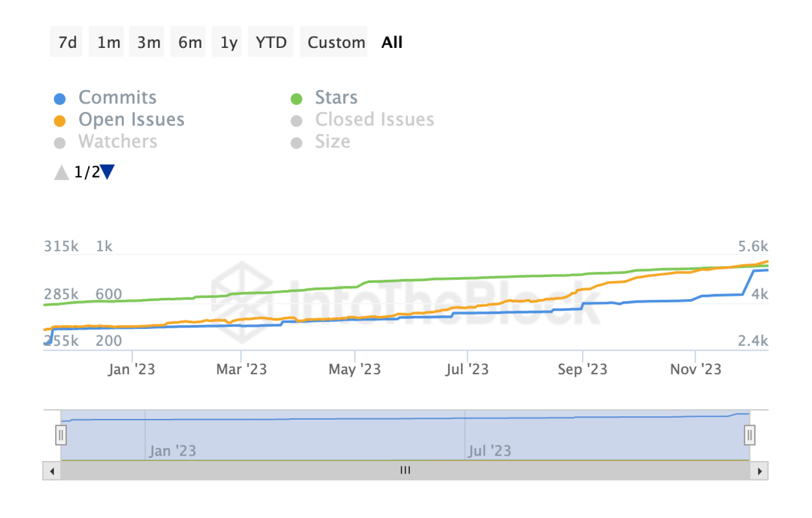Click the horizontal scrollbar thumb grip

pos(405,471)
